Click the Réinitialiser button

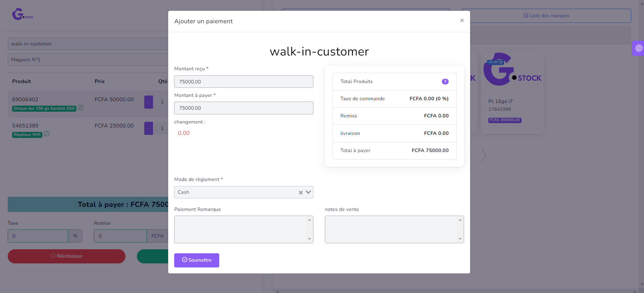[x=67, y=256]
